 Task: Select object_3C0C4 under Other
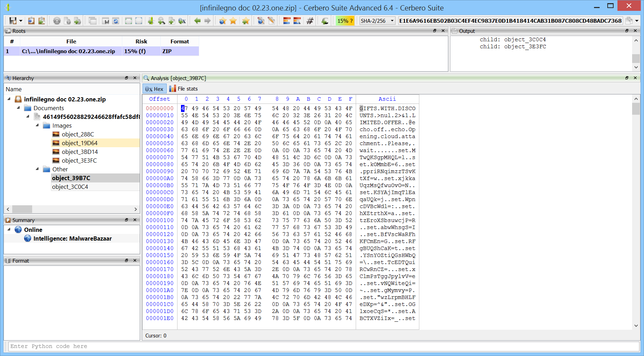(70, 187)
